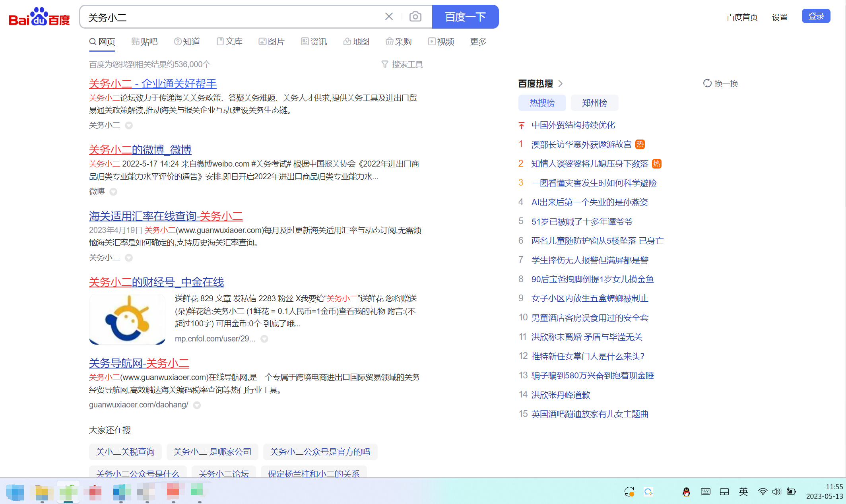Open the volume speaker tray icon

[776, 492]
